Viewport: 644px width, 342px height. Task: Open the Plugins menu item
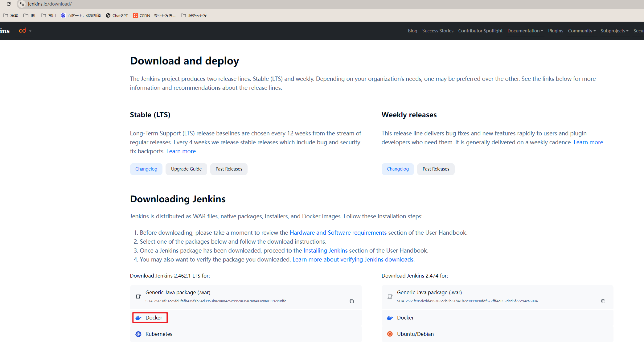tap(556, 31)
